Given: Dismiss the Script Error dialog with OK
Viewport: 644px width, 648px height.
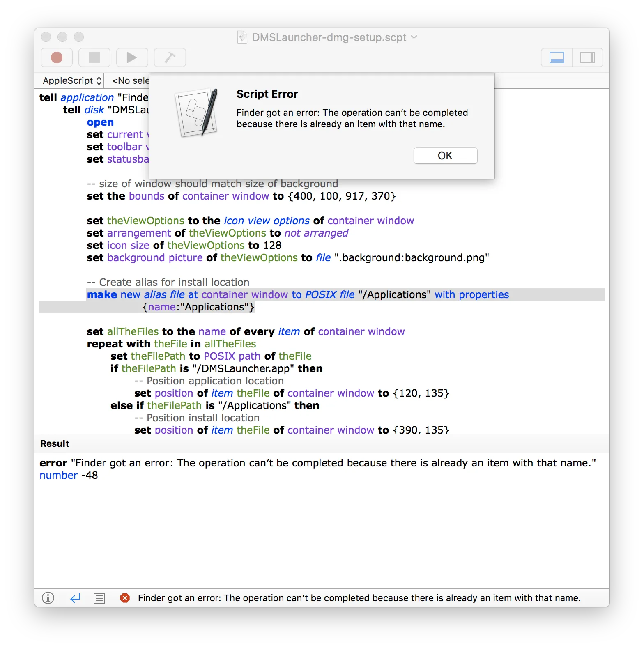Looking at the screenshot, I should tap(445, 156).
